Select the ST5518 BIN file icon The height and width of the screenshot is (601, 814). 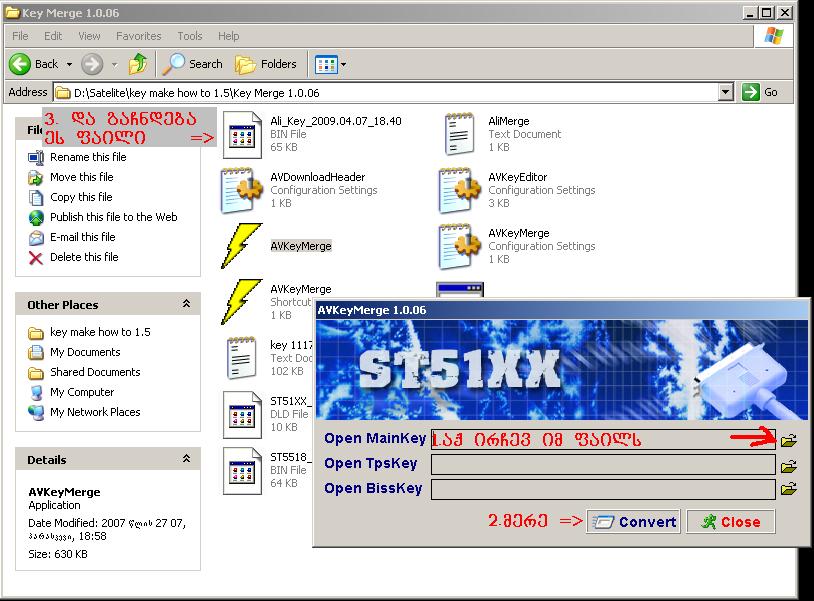tap(242, 471)
